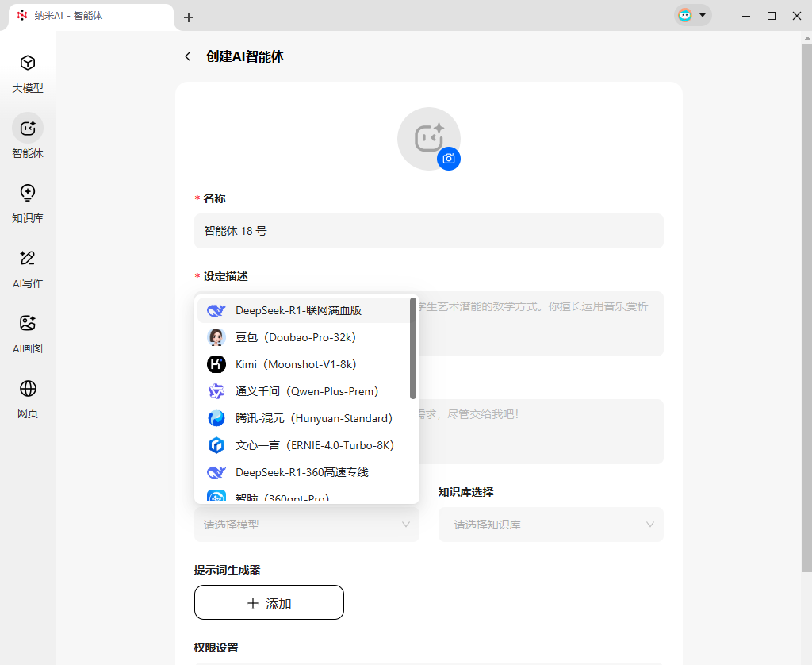The image size is (812, 665).
Task: Open the AI写作 tool
Action: (28, 269)
